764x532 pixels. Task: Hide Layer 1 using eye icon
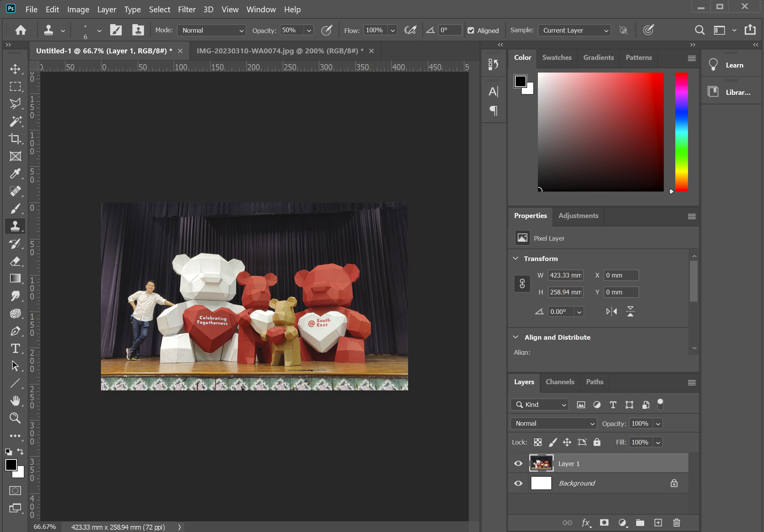518,463
